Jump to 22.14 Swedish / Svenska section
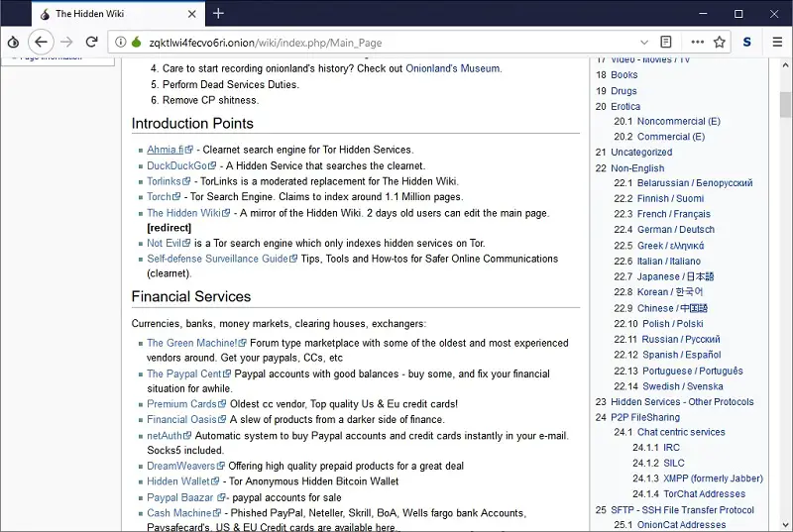 tap(668, 386)
